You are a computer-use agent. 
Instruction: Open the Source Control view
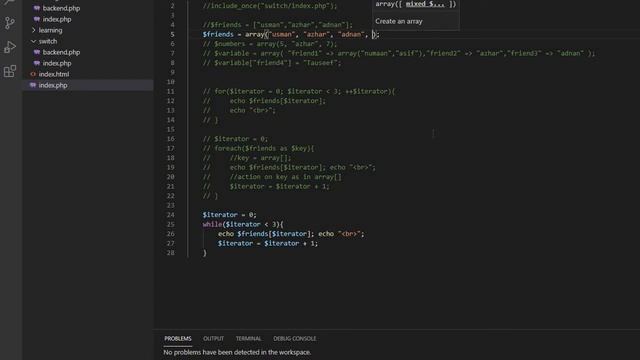[10, 23]
